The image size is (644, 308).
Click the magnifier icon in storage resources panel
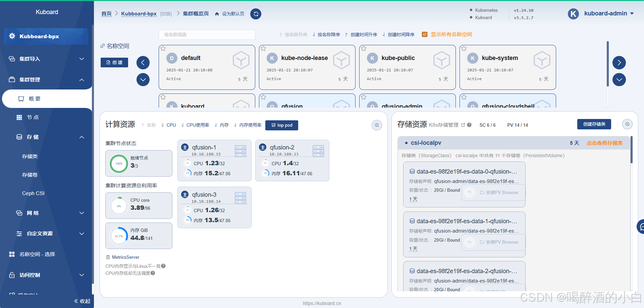[x=627, y=124]
